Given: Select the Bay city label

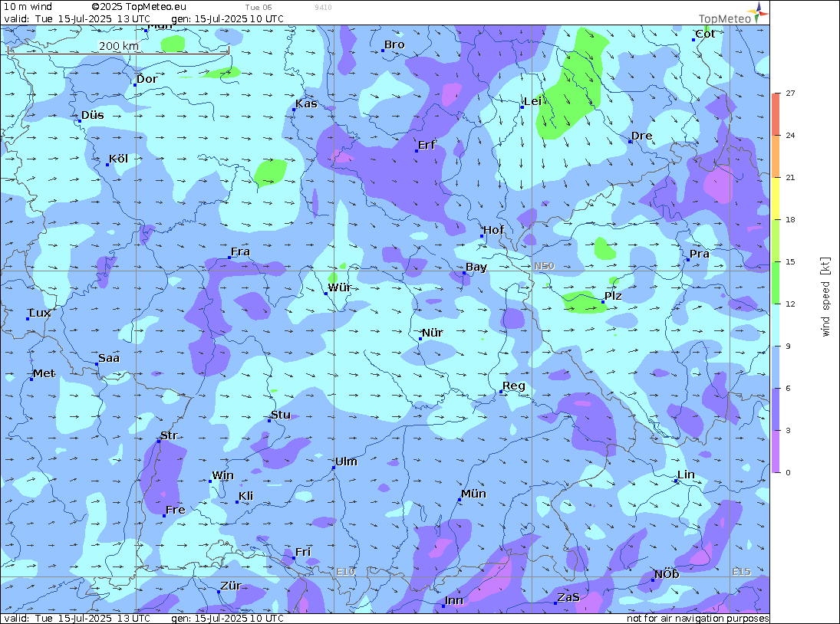Looking at the screenshot, I should (476, 267).
